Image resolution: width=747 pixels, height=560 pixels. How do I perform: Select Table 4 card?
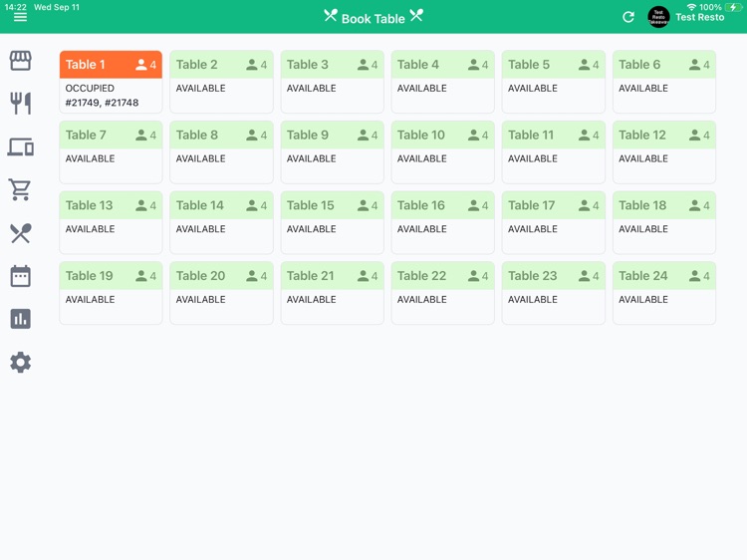[x=442, y=82]
